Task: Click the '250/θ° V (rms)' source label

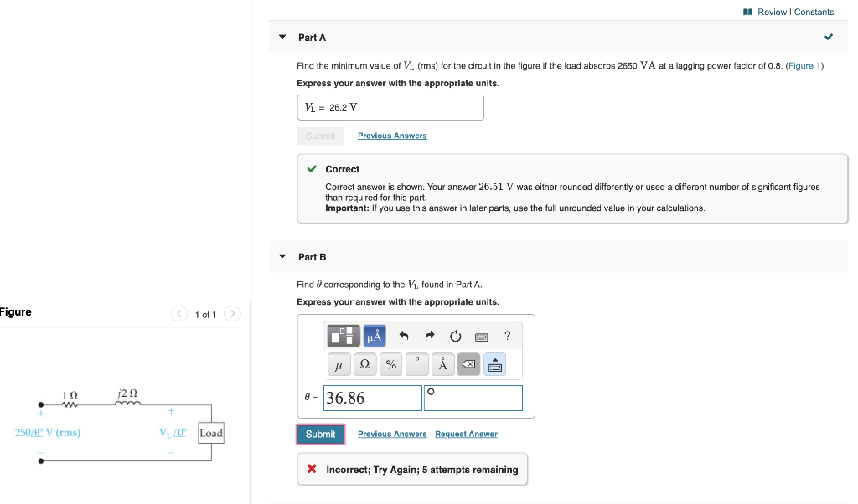Action: (48, 433)
